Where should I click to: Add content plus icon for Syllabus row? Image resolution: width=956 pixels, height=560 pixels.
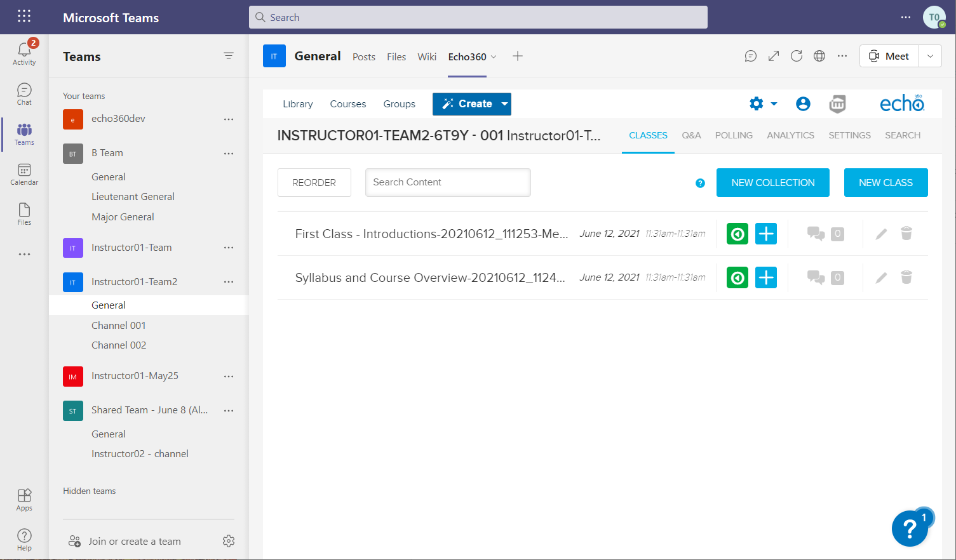pos(766,277)
